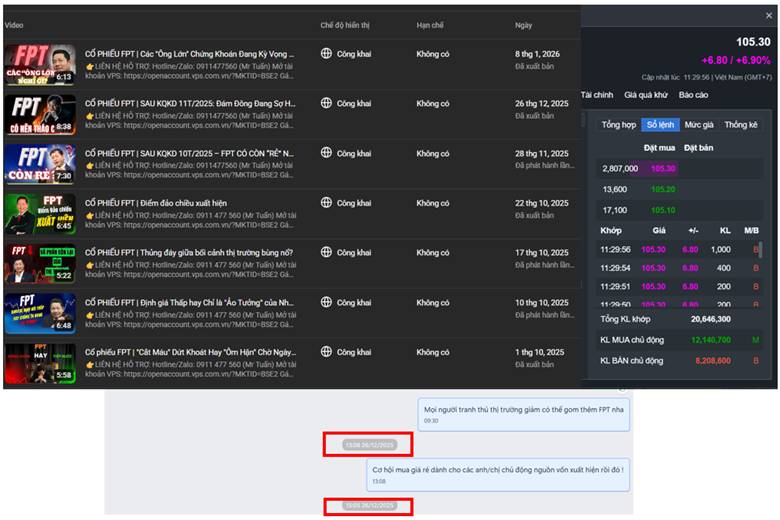Click the 'Hạn chế' column header

(x=430, y=25)
